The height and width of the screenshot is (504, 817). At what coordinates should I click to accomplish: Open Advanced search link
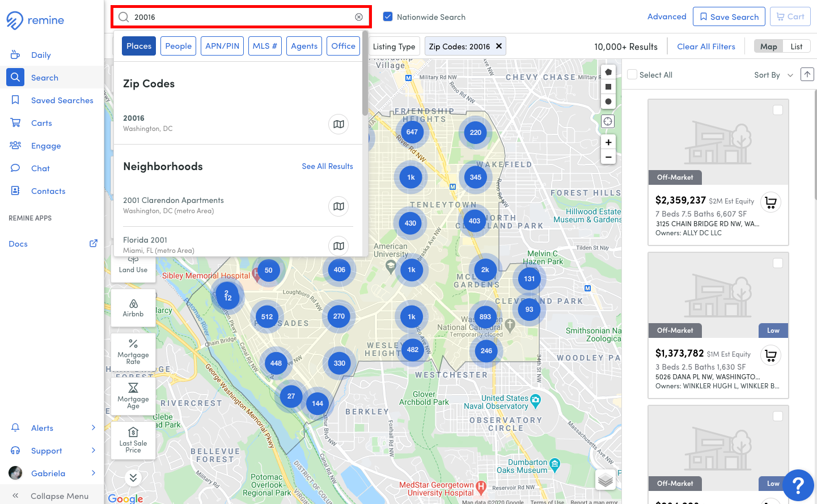click(x=667, y=16)
